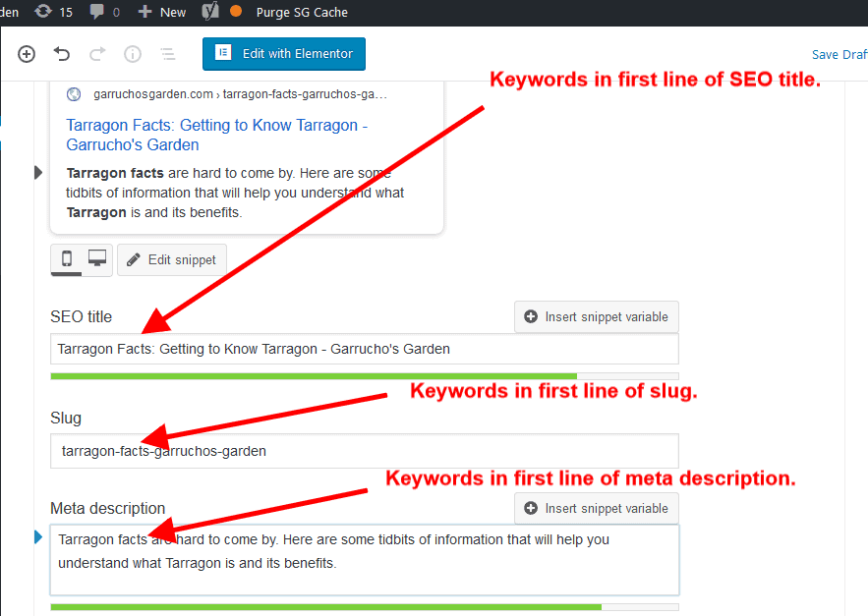Viewport: 868px width, 616px height.
Task: Undo the last editor change
Action: (x=62, y=54)
